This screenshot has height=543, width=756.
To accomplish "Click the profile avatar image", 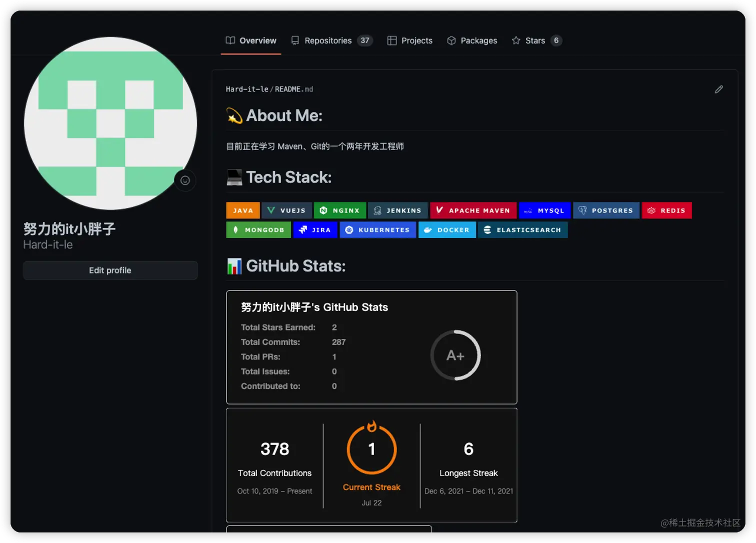I will point(110,123).
